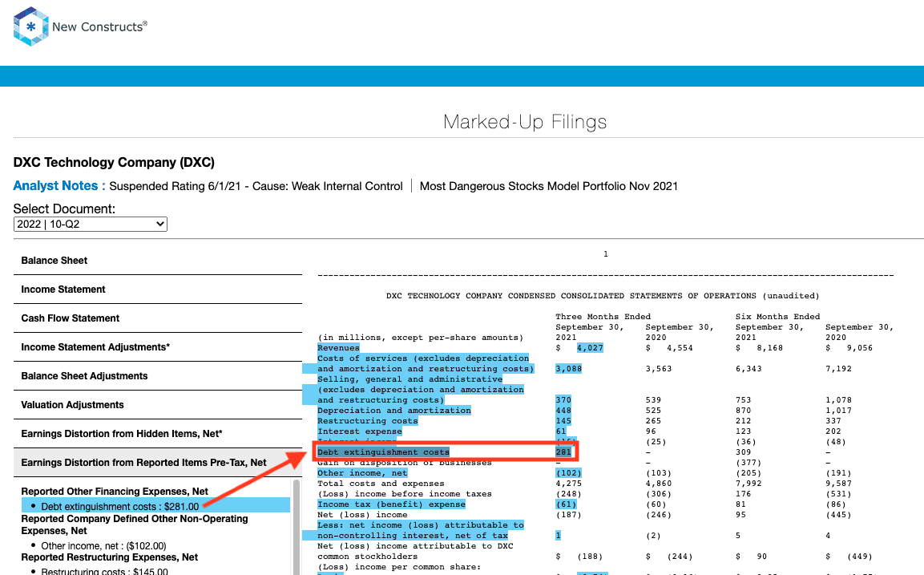Click the DXC Technology Company (DXC) title
This screenshot has height=575, width=924.
(114, 162)
